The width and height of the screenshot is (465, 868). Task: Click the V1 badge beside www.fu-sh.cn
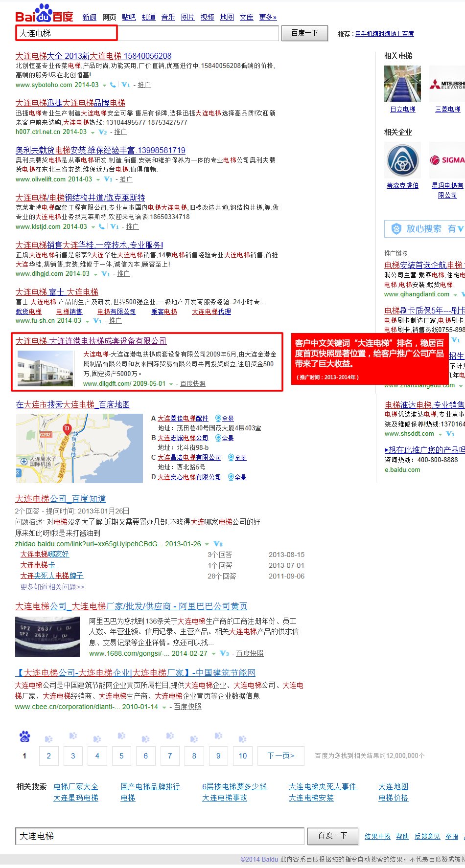[97, 321]
